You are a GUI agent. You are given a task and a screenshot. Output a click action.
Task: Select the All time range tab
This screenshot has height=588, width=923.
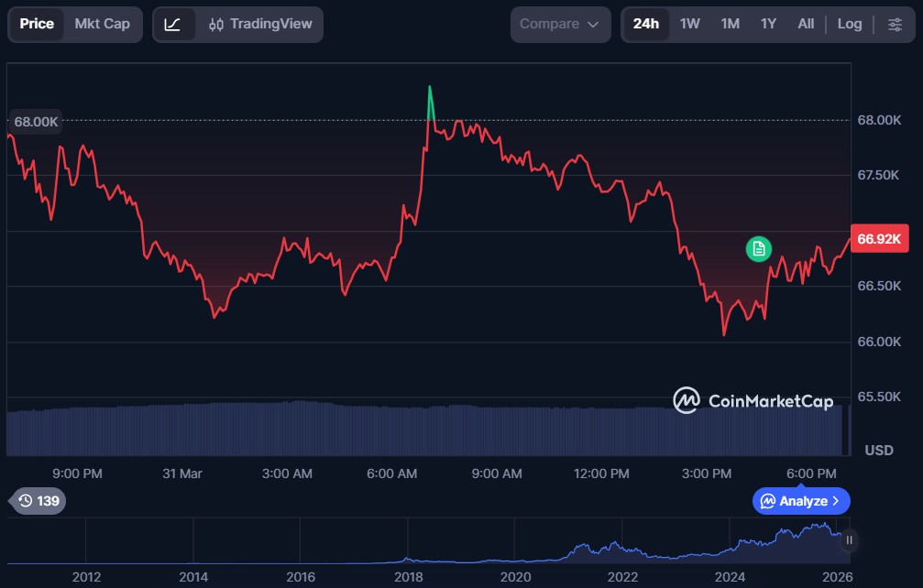pyautogui.click(x=805, y=24)
